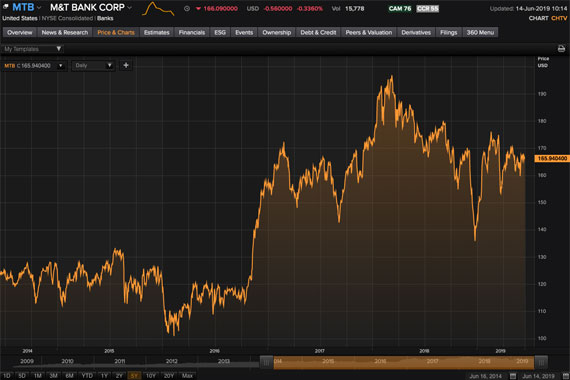Click the end date field Jun 14, 2019
This screenshot has height=380, width=570.
[539, 376]
